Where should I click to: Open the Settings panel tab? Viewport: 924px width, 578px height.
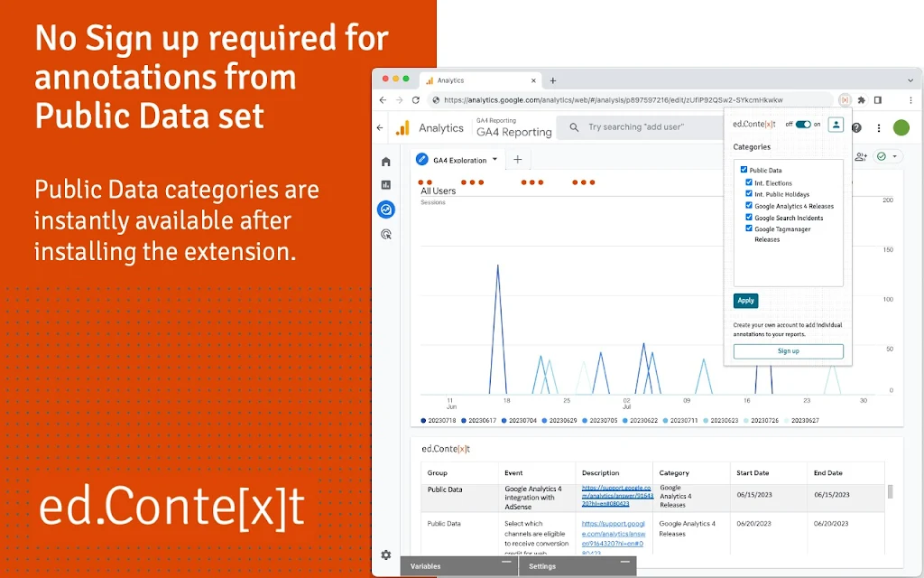(577, 566)
